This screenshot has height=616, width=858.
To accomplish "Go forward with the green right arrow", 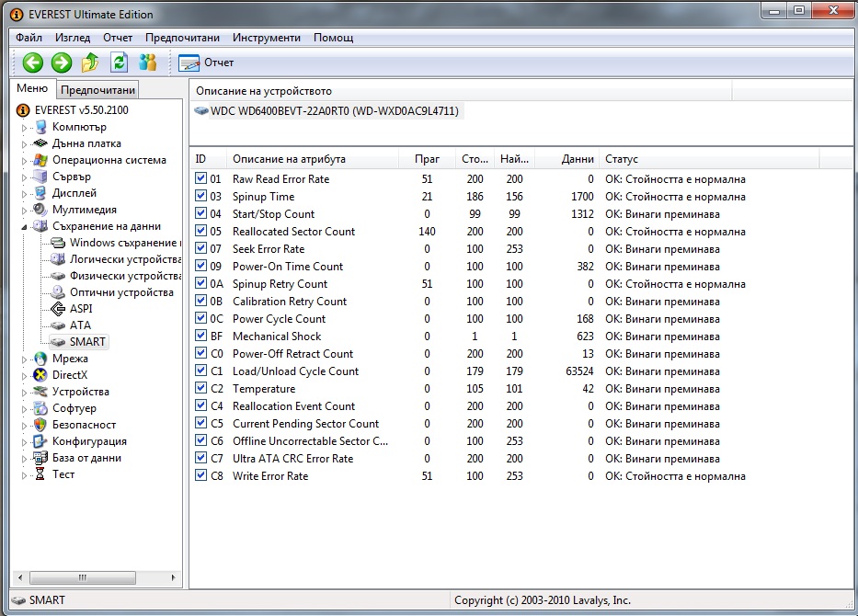I will [x=62, y=63].
